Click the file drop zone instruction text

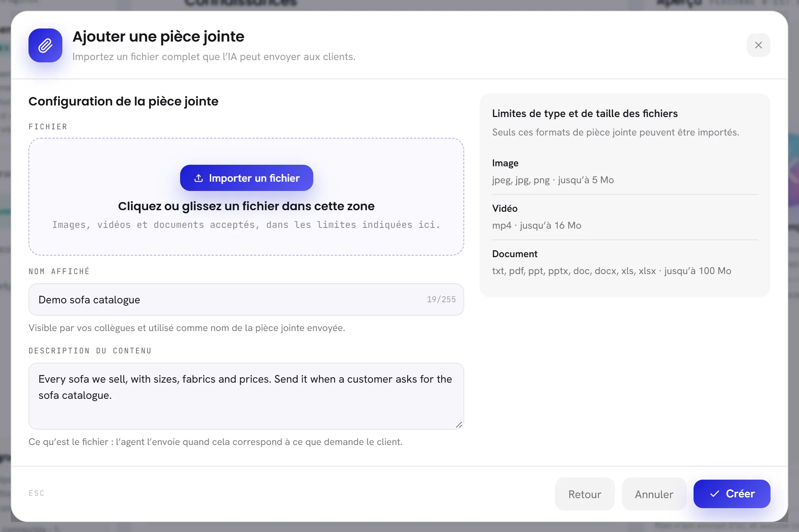[246, 206]
